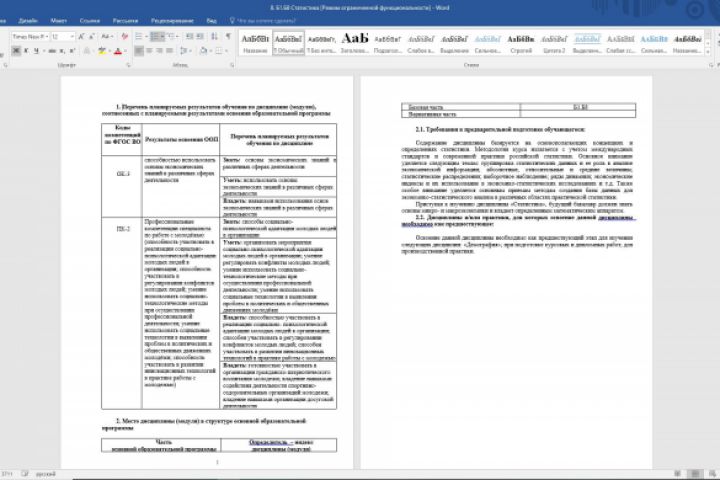This screenshot has width=720, height=480.
Task: Apply borders with the borders icon
Action: coord(219,51)
